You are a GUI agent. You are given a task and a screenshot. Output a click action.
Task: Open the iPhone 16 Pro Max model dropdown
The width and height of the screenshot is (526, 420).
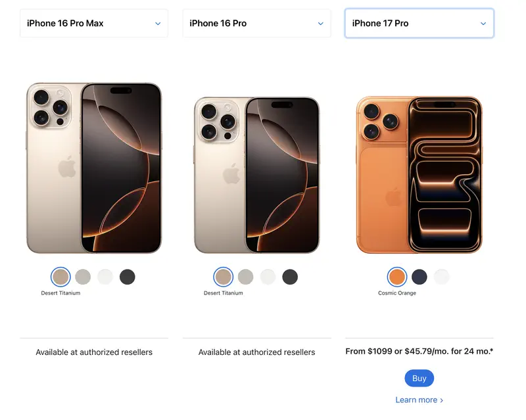coord(94,23)
